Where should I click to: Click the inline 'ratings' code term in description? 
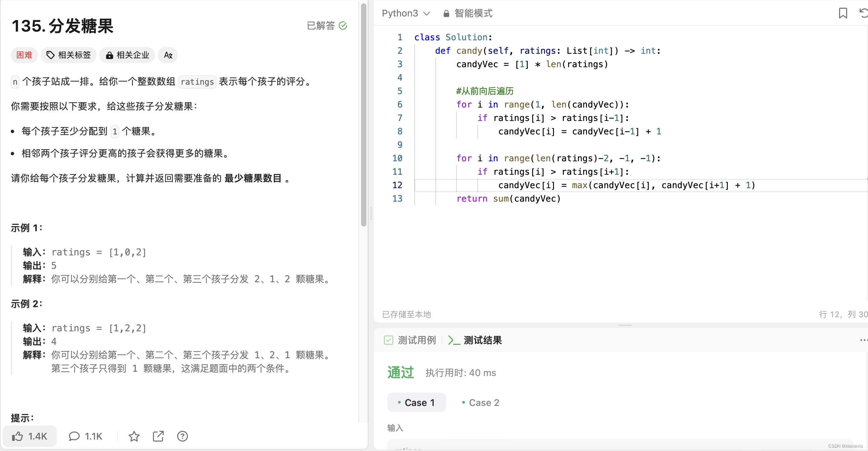pos(197,82)
